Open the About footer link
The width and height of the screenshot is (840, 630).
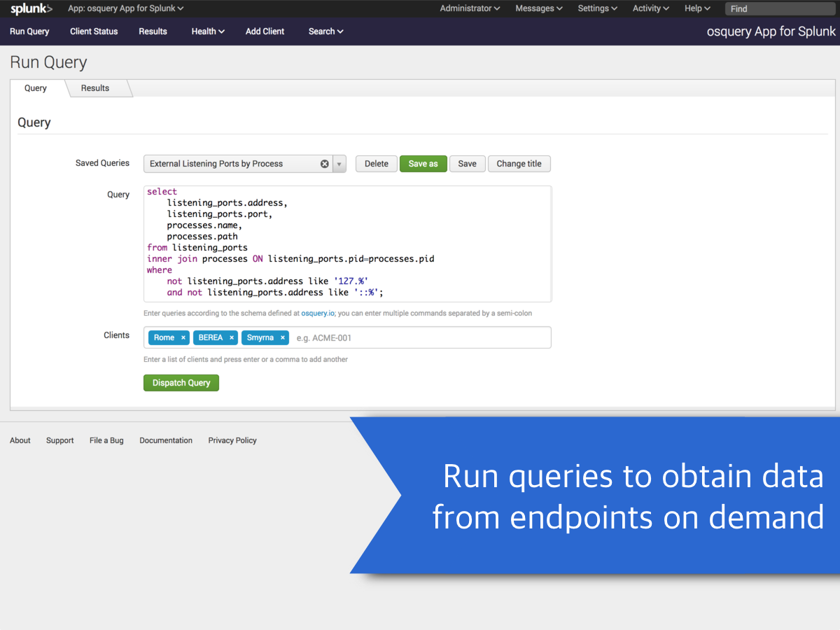click(20, 440)
